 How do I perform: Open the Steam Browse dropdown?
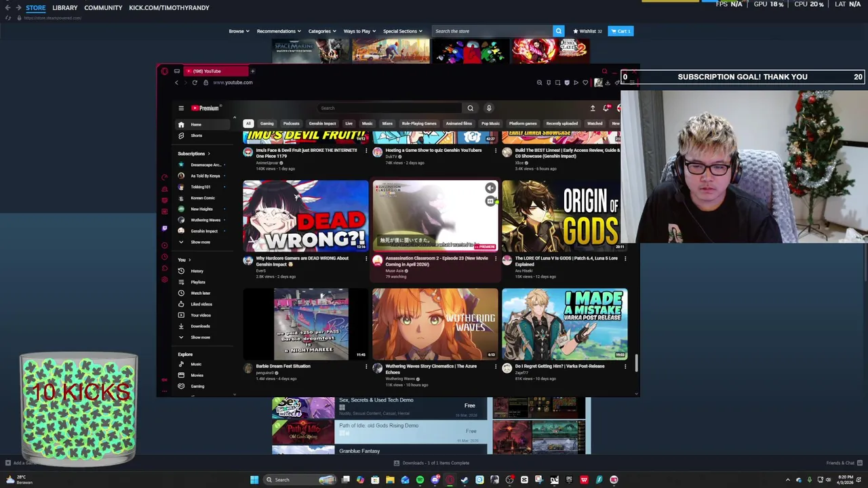[239, 31]
